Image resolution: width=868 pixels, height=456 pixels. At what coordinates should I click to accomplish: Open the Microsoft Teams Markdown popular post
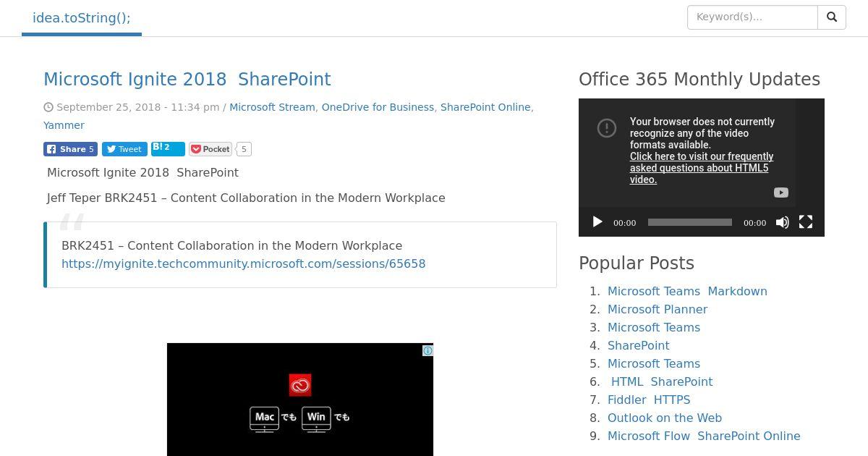click(x=687, y=291)
